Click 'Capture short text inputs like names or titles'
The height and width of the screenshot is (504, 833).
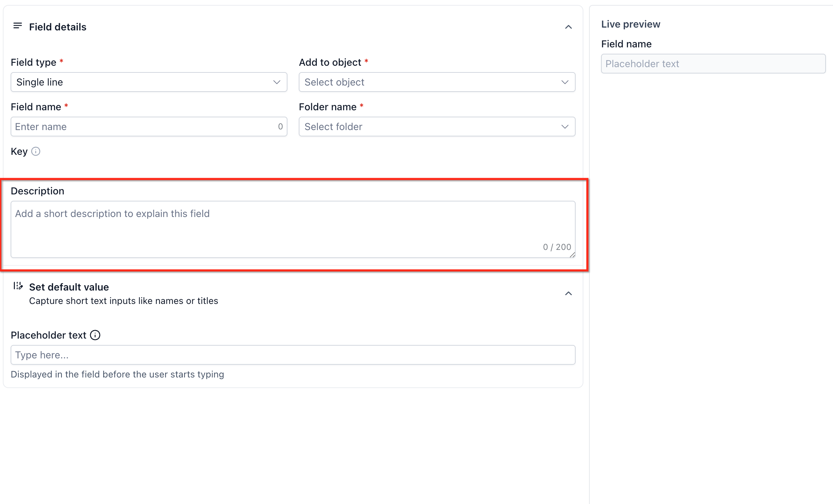coord(123,301)
